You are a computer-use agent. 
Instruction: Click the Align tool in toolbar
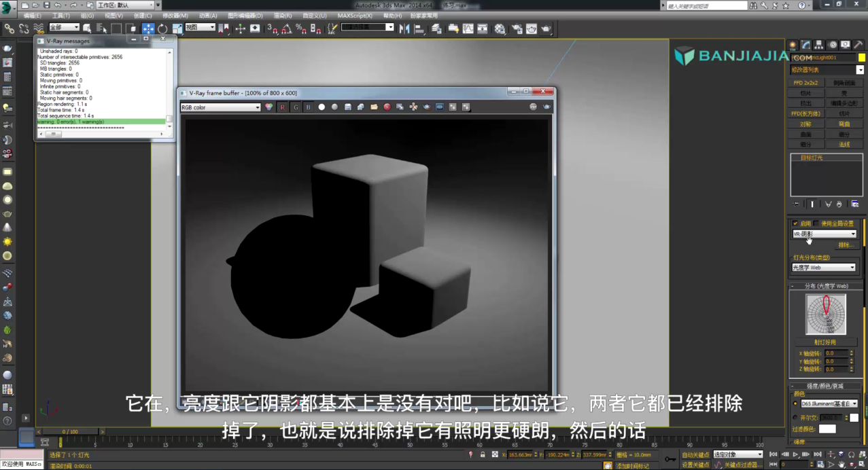[x=419, y=29]
